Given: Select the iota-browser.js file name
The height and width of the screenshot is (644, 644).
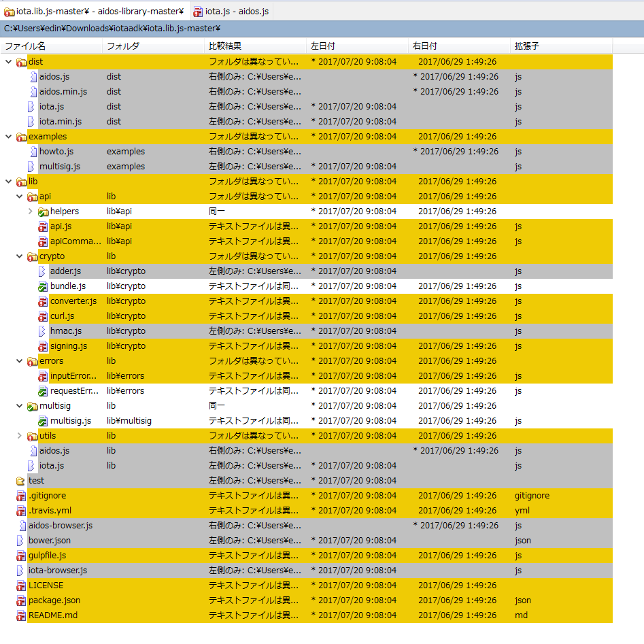Looking at the screenshot, I should click(58, 571).
